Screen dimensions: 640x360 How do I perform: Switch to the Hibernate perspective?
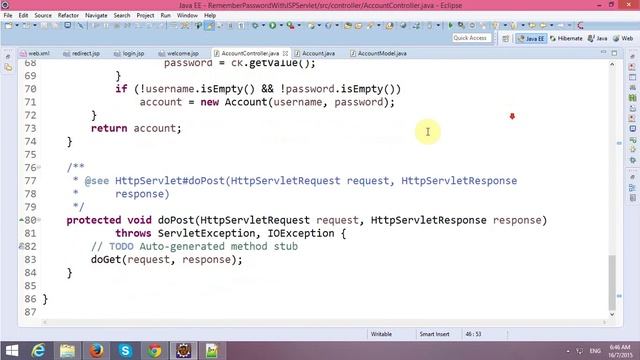(566, 38)
